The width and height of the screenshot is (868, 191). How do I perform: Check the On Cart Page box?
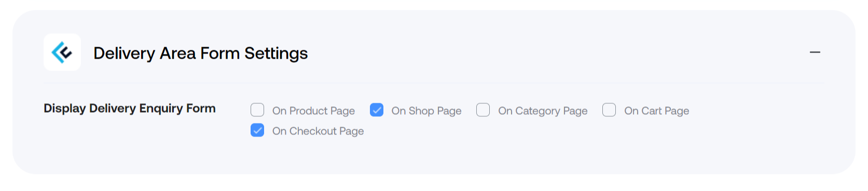(x=609, y=110)
